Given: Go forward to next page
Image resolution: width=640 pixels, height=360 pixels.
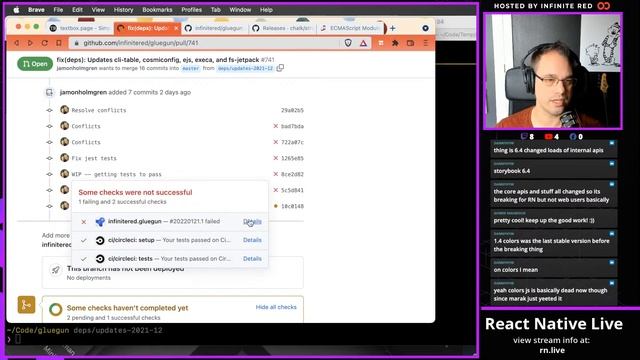Looking at the screenshot, I should coord(30,43).
